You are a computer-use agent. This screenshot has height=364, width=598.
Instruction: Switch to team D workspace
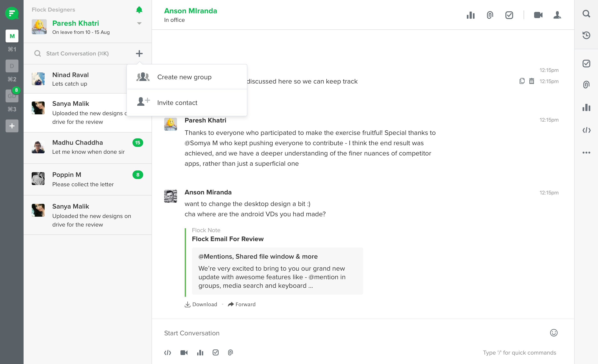click(12, 66)
